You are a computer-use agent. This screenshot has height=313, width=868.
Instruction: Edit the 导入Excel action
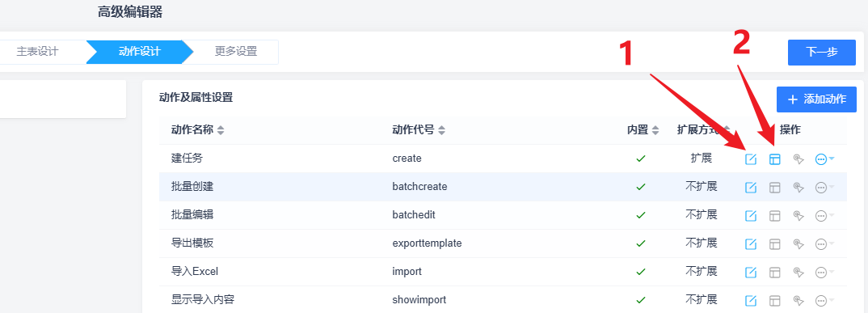[751, 273]
